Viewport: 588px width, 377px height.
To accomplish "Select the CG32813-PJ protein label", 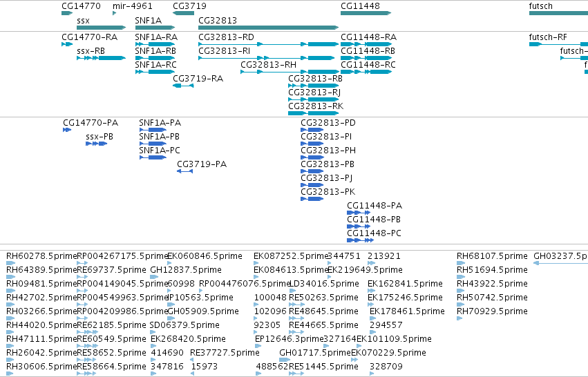I will pos(327,178).
